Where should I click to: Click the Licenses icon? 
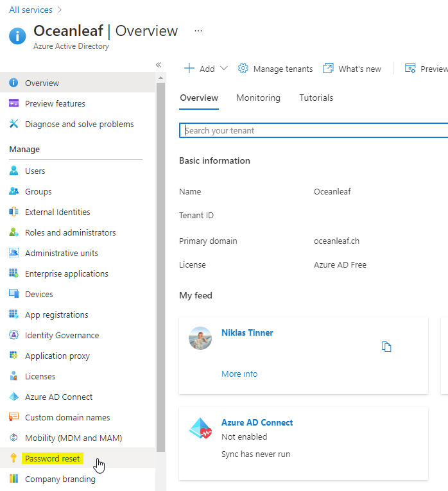[13, 376]
